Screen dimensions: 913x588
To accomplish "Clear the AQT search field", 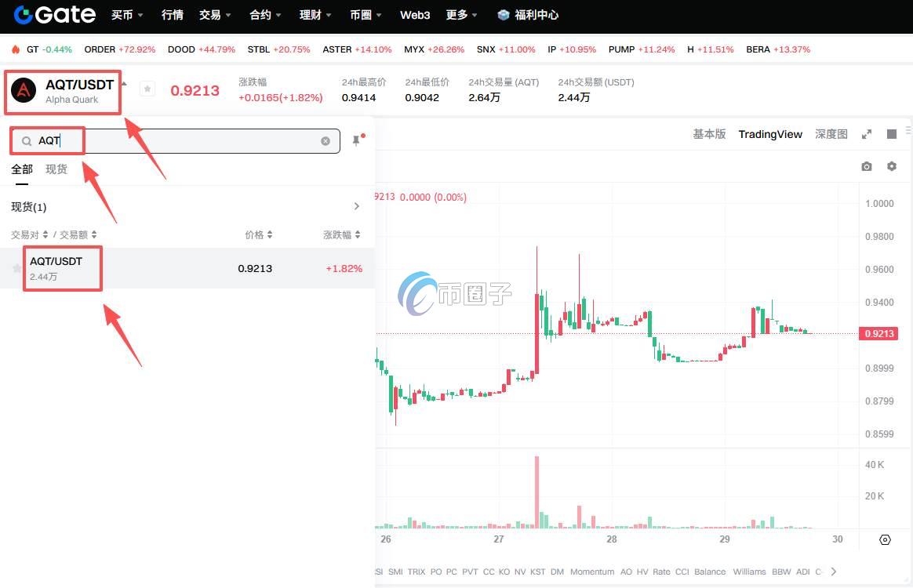I will 326,141.
